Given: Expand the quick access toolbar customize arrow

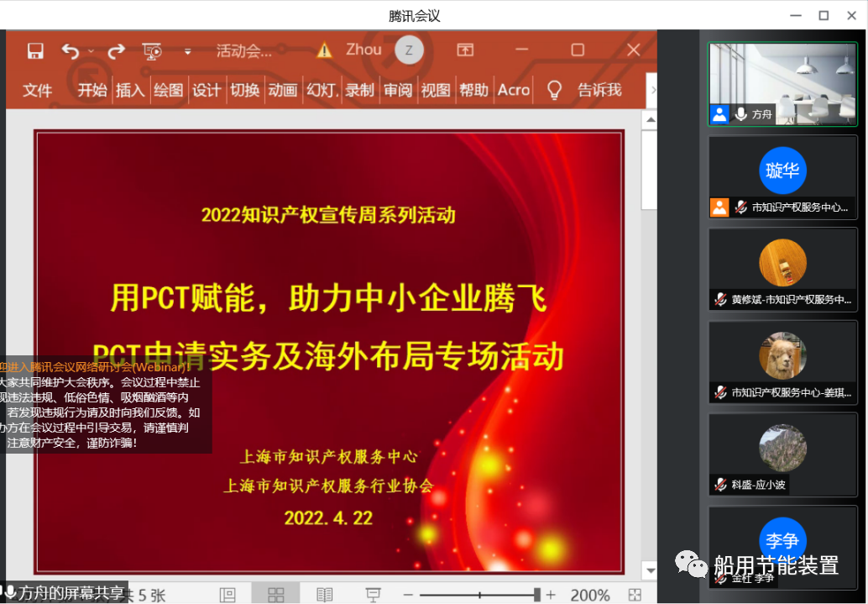Looking at the screenshot, I should tap(188, 51).
